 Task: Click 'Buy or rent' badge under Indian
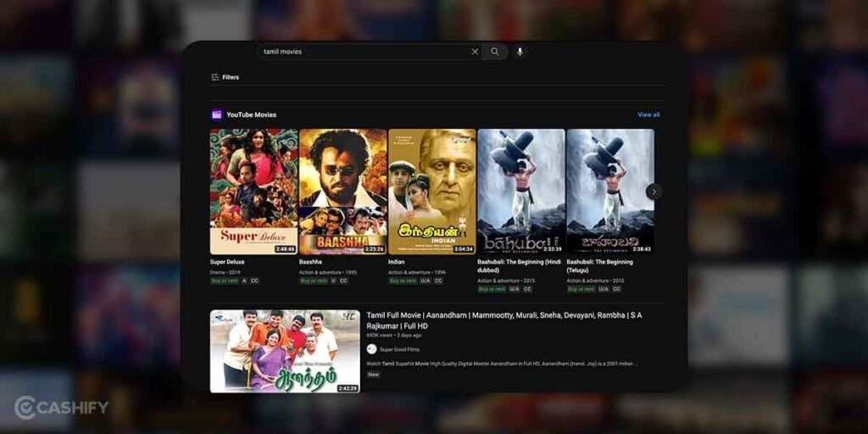(403, 281)
